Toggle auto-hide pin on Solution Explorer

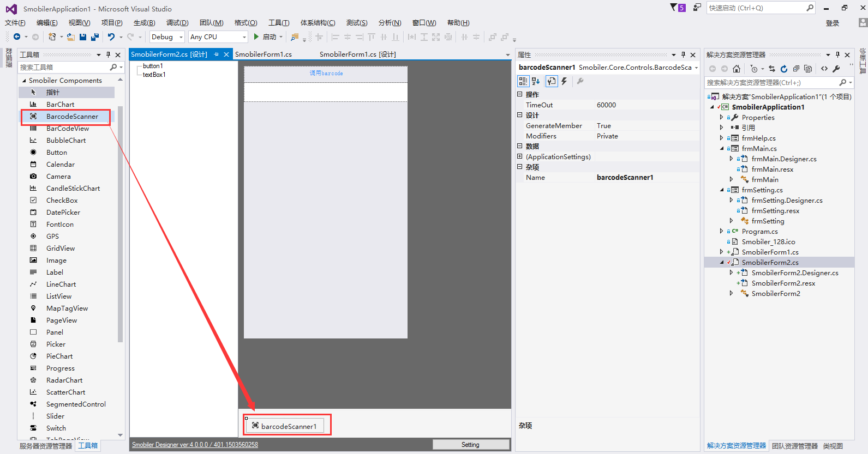tap(837, 55)
